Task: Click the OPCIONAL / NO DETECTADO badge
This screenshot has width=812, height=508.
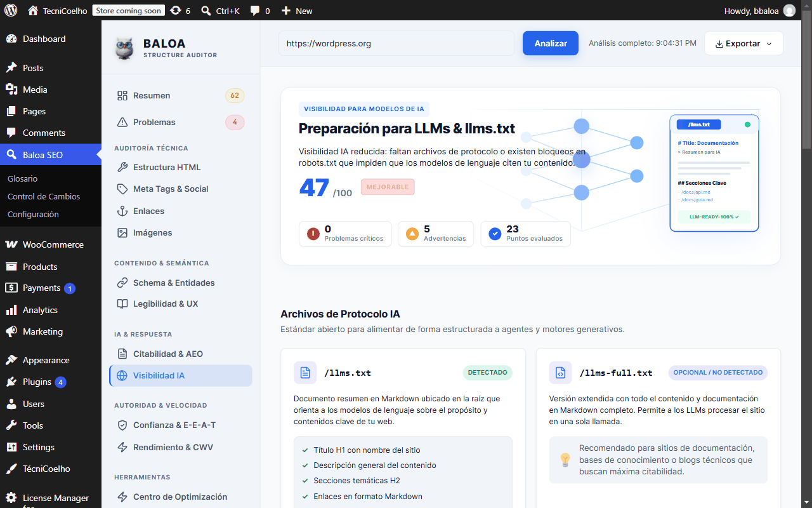Action: click(x=718, y=373)
